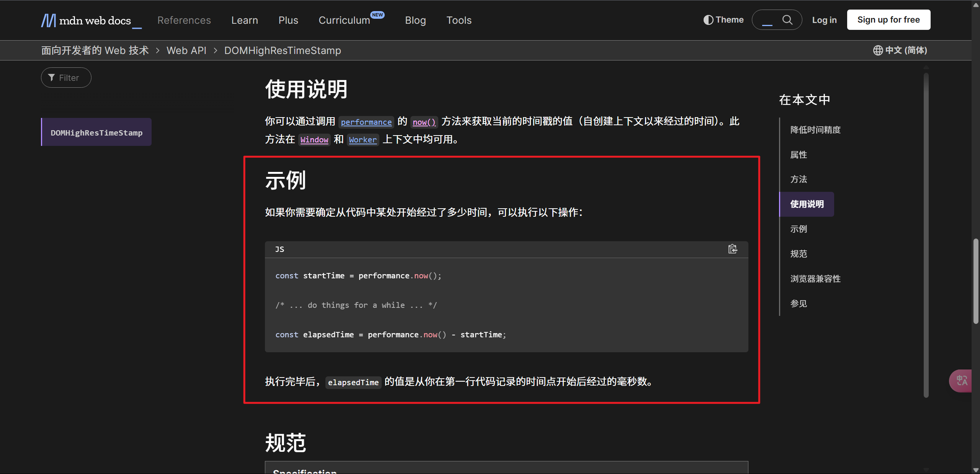Click the globe language icon
The image size is (980, 474).
[878, 51]
